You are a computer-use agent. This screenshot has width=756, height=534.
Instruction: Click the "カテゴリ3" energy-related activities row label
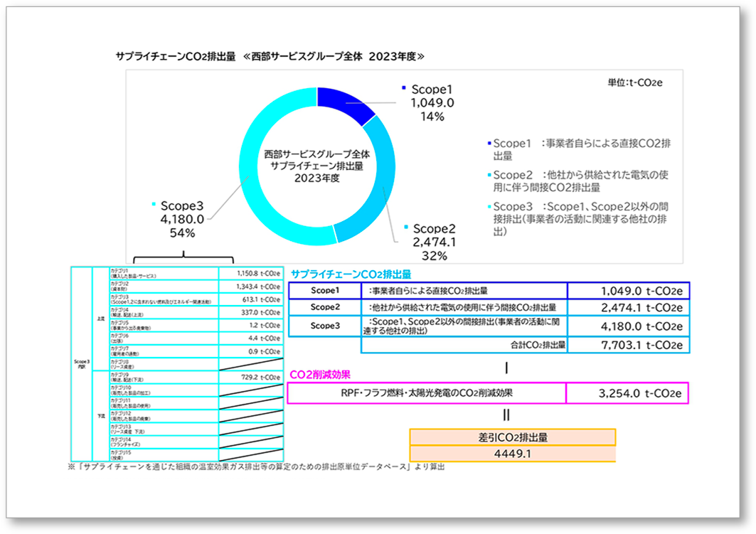(164, 299)
